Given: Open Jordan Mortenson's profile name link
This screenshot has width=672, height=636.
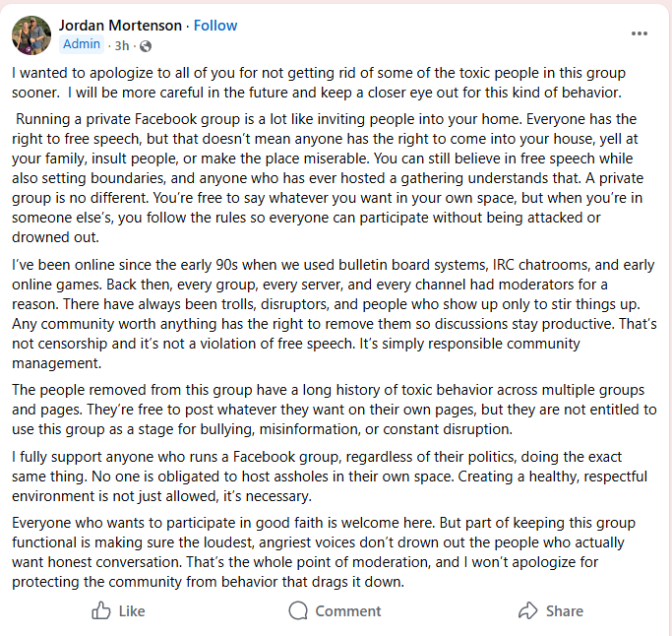Looking at the screenshot, I should 121,25.
